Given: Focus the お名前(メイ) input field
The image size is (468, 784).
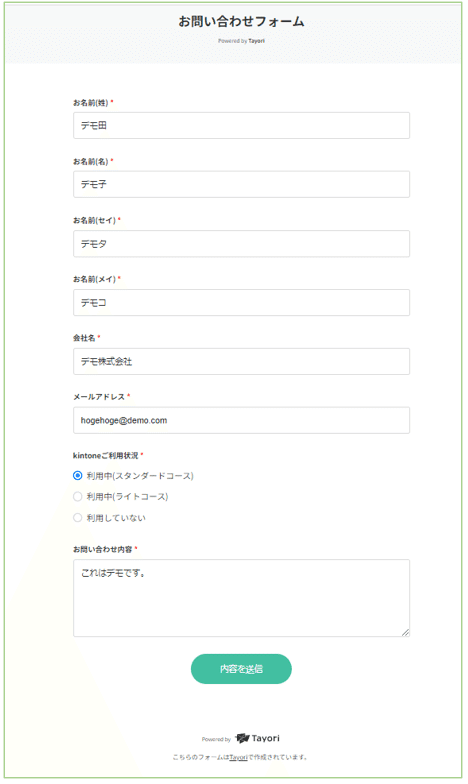Looking at the screenshot, I should point(242,302).
